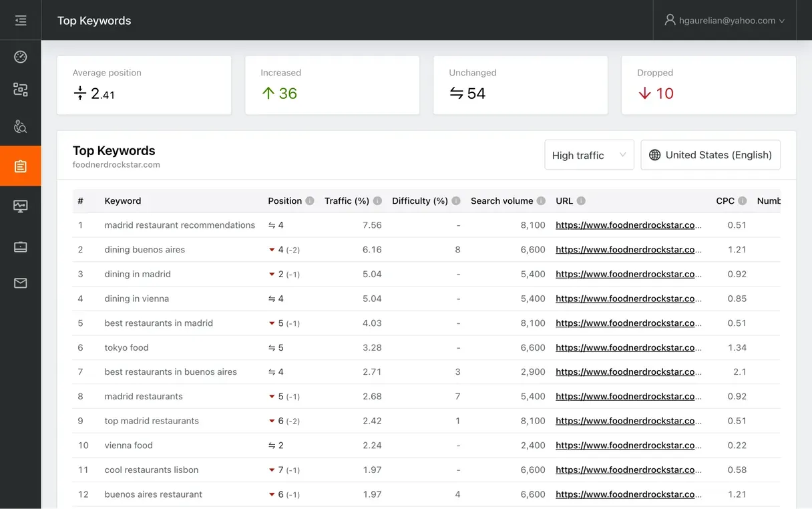
Task: Open the hgaurelian@yahoo.com account menu
Action: point(725,20)
